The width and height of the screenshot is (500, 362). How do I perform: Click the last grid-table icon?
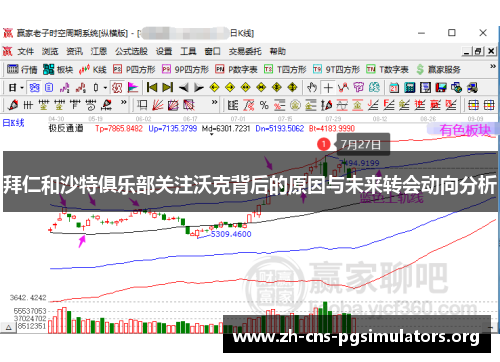point(489,105)
